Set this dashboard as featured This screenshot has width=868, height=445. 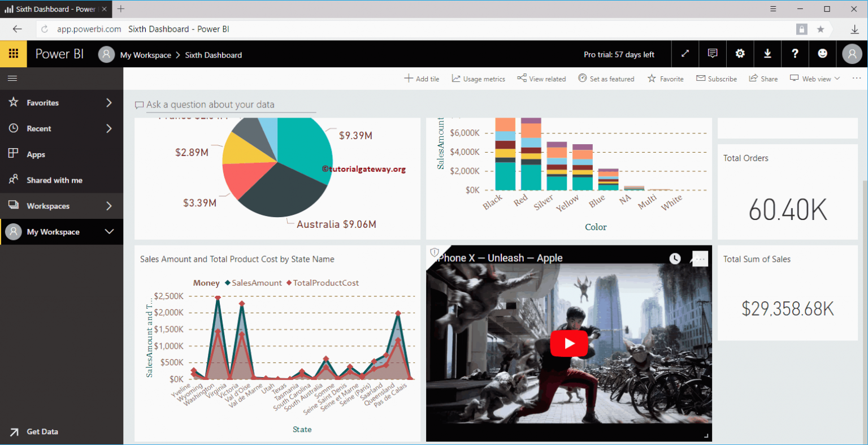[x=606, y=79]
